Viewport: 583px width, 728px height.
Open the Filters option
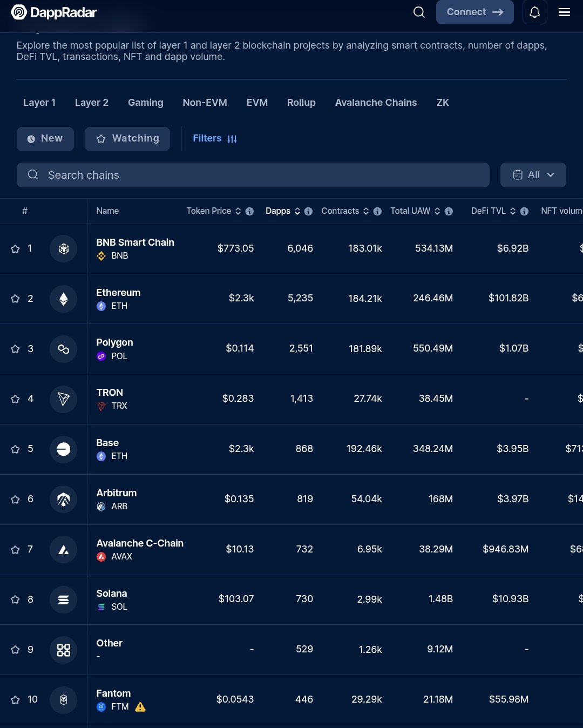214,139
